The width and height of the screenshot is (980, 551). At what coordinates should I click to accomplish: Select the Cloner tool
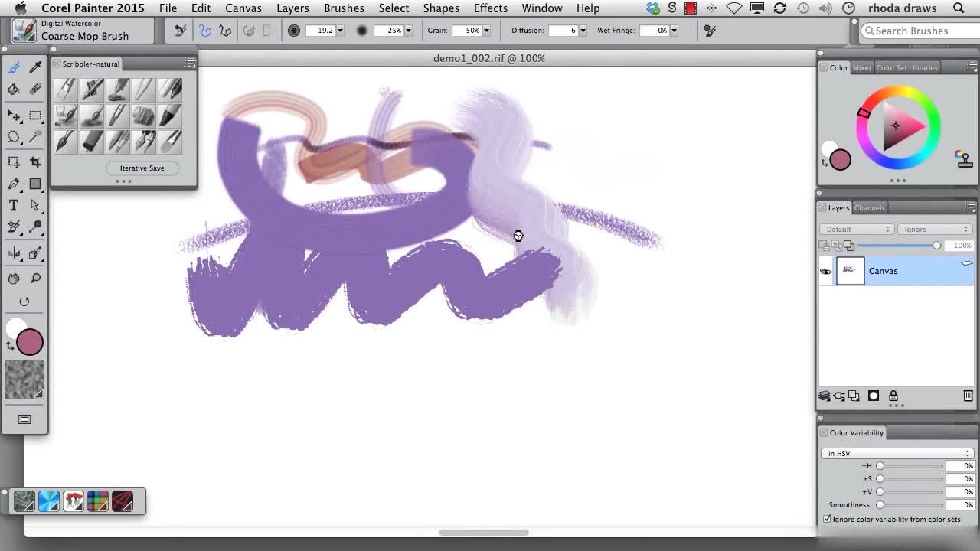coord(14,227)
